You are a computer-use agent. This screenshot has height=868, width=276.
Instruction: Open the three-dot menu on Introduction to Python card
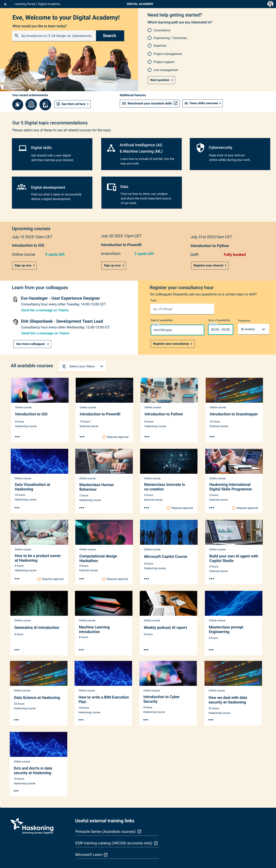(x=147, y=437)
